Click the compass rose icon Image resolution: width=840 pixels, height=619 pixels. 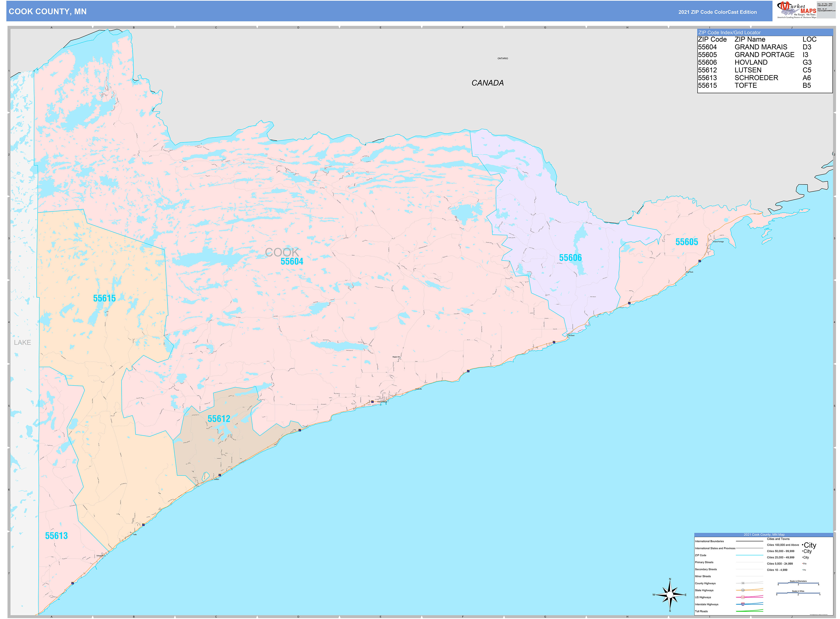point(670,595)
